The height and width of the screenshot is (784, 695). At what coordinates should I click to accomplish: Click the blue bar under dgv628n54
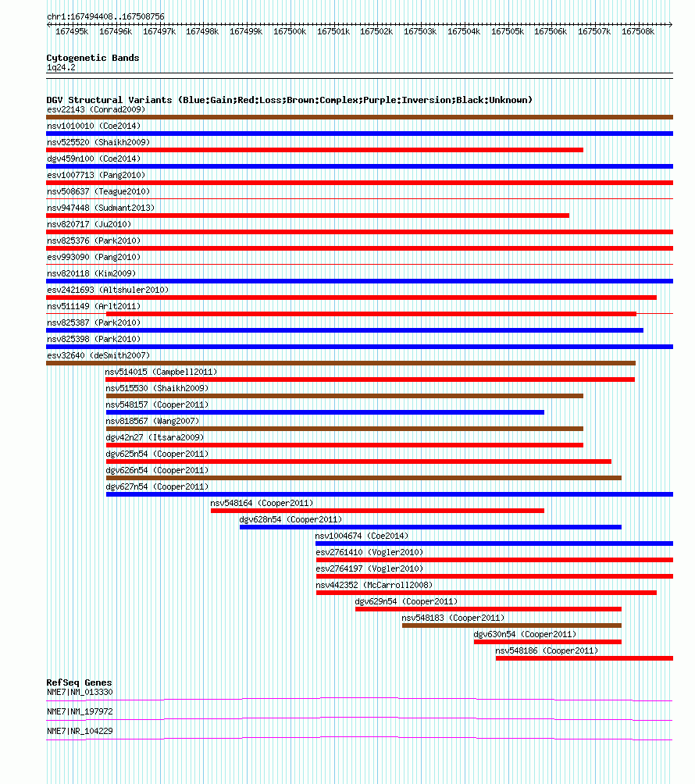tap(430, 527)
